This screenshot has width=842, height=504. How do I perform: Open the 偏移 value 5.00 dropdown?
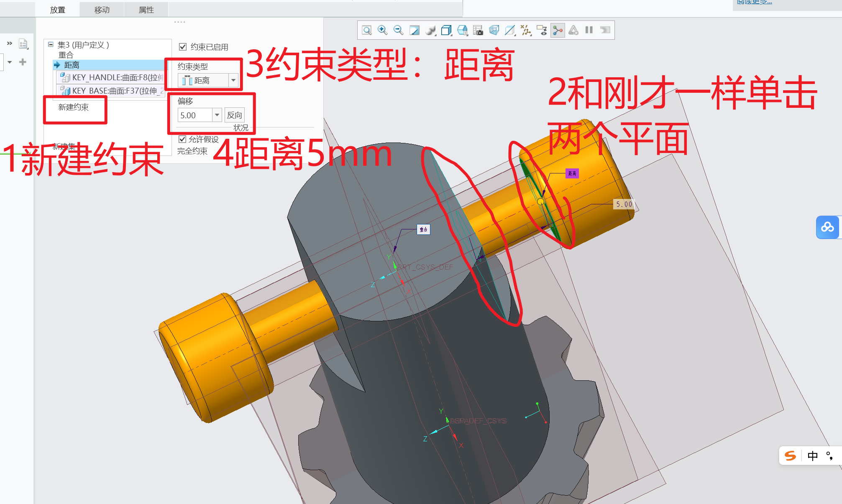[x=217, y=115]
